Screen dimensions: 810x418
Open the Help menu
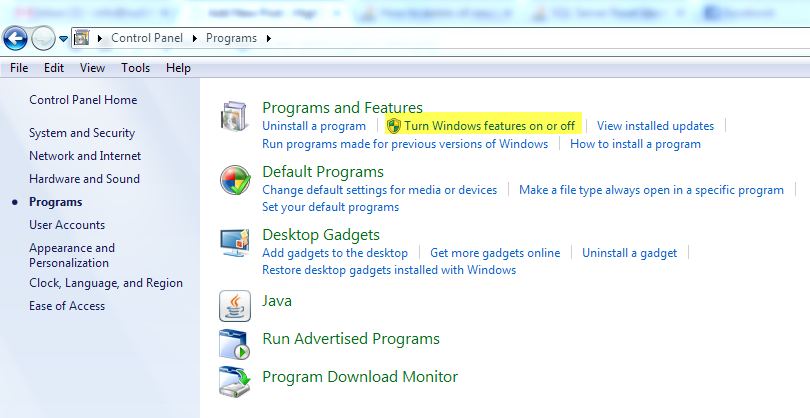[178, 68]
